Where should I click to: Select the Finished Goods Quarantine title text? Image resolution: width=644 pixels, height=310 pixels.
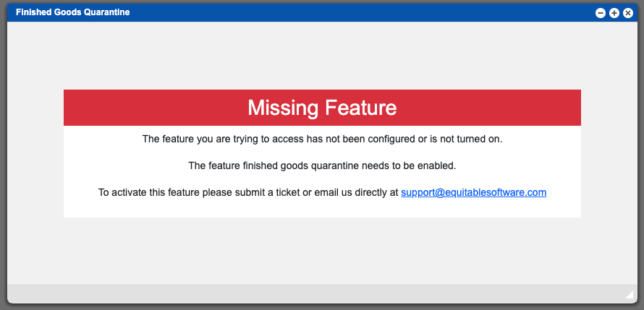pyautogui.click(x=72, y=12)
